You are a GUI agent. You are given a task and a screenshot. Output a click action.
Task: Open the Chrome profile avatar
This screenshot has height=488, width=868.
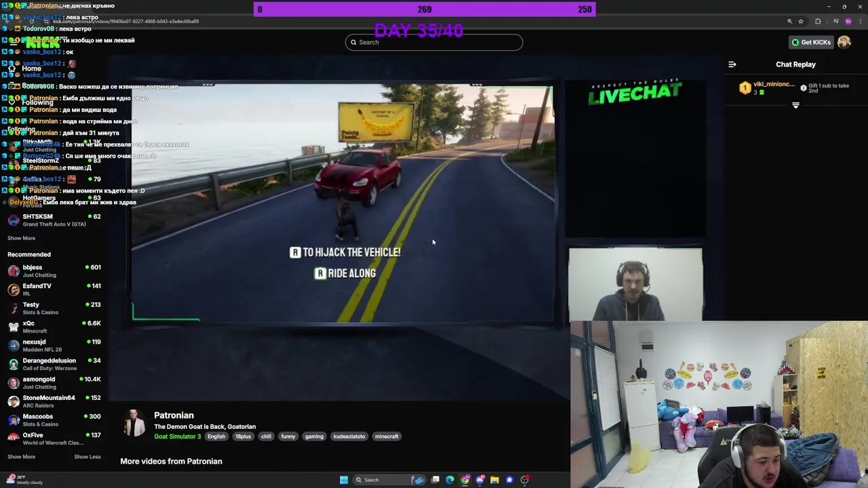coord(848,21)
